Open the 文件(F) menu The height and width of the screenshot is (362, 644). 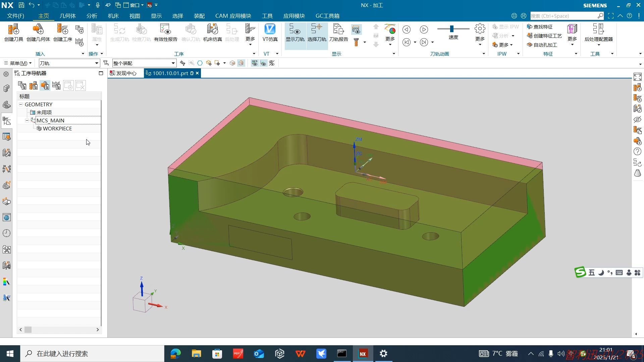click(15, 16)
